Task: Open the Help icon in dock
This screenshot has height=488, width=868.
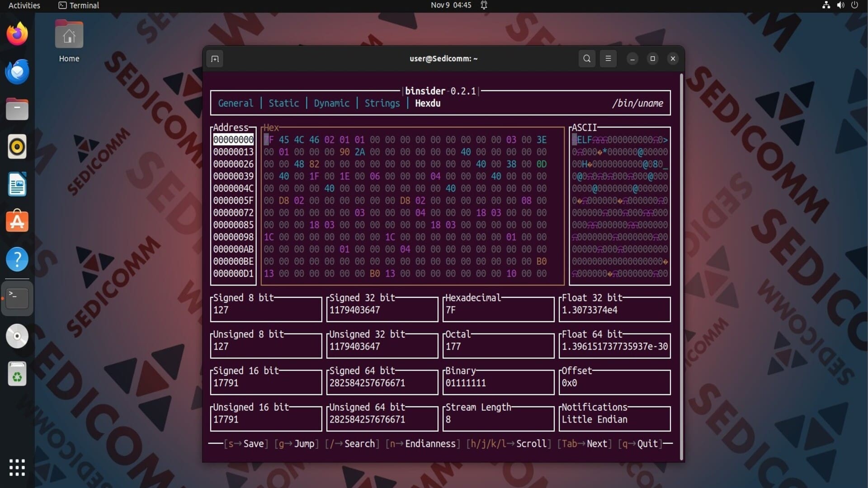Action: pyautogui.click(x=17, y=259)
